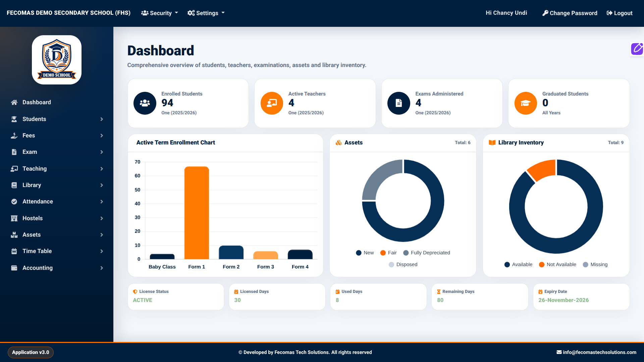Click the Change Password link
This screenshot has width=644, height=362.
(x=570, y=13)
